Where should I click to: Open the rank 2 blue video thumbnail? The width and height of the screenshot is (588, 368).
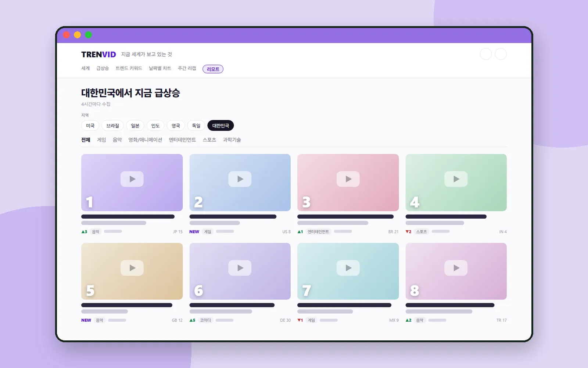pos(240,183)
